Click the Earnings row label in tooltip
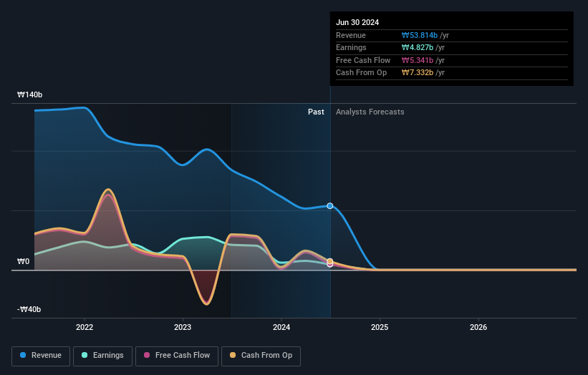The image size is (588, 375). pyautogui.click(x=351, y=47)
